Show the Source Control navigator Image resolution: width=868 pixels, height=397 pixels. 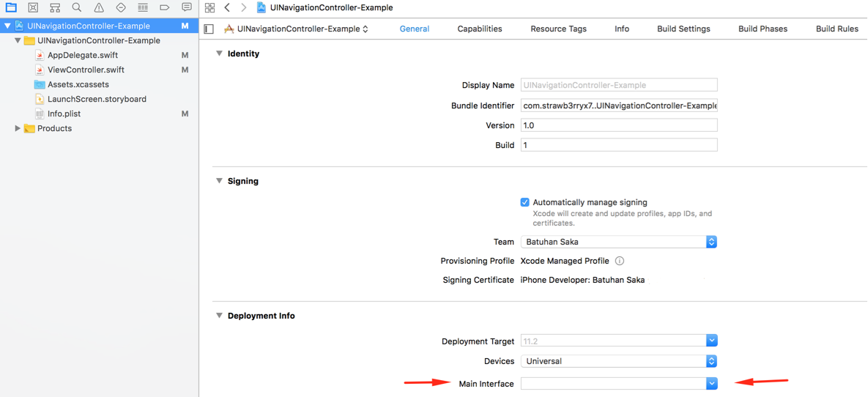coord(33,7)
